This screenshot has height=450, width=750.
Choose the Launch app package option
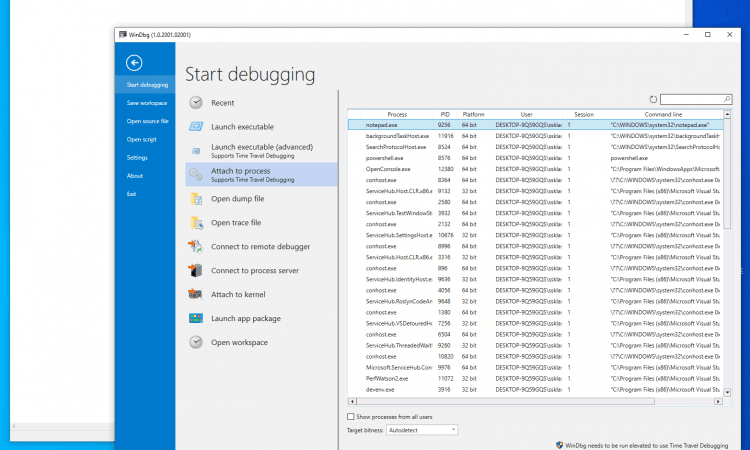click(261, 318)
